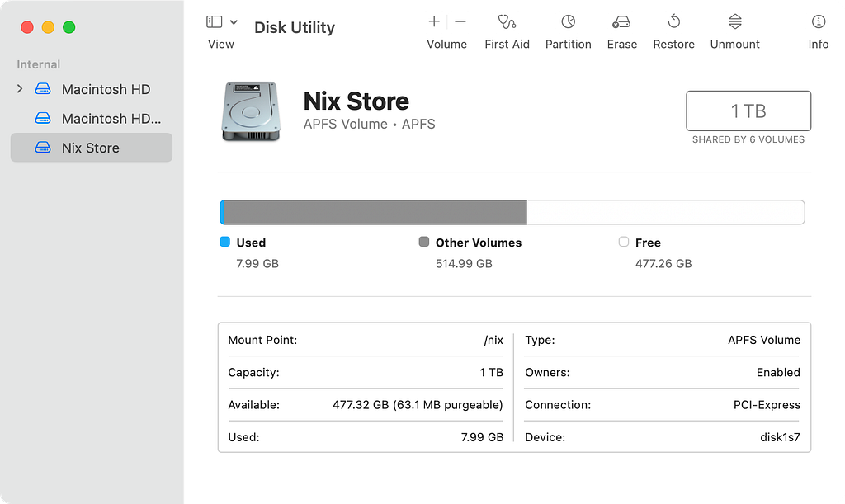Screen dimensions: 845x504
Task: Add a new volume with the plus icon
Action: [434, 21]
